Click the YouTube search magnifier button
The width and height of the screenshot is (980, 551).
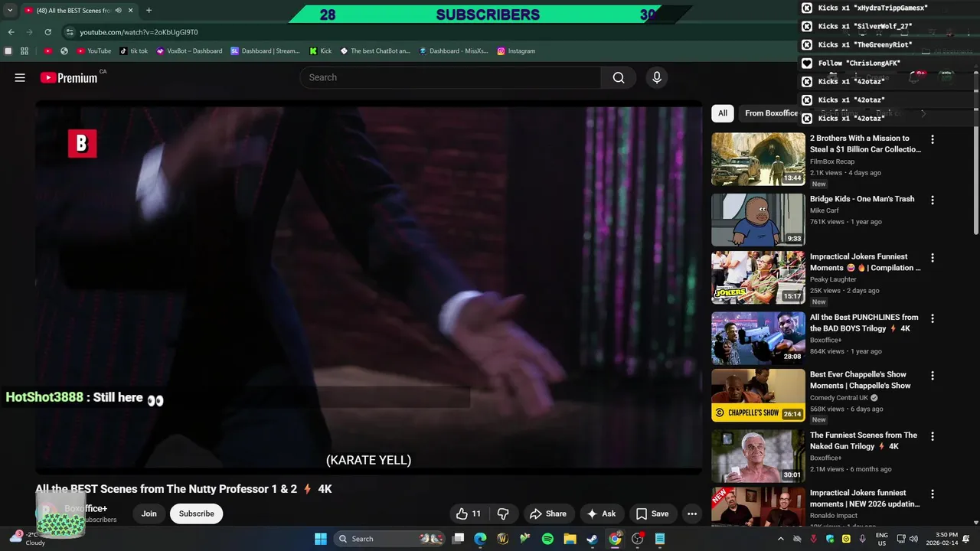coord(619,77)
